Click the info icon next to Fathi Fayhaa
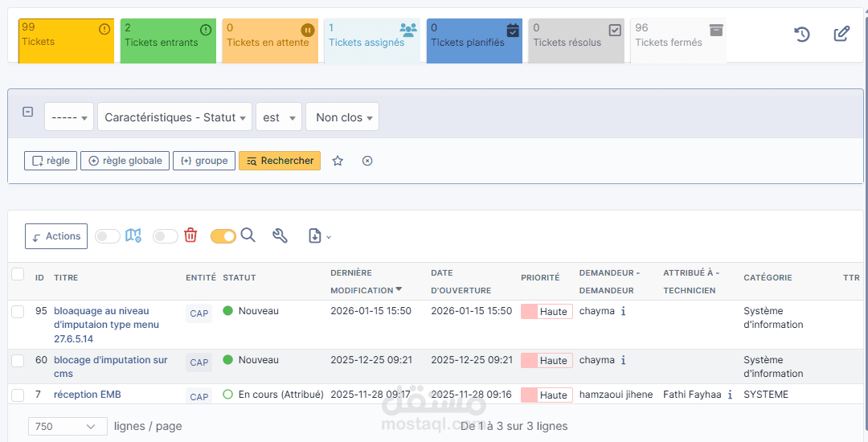Screen dimensions: 868x442 730,395
